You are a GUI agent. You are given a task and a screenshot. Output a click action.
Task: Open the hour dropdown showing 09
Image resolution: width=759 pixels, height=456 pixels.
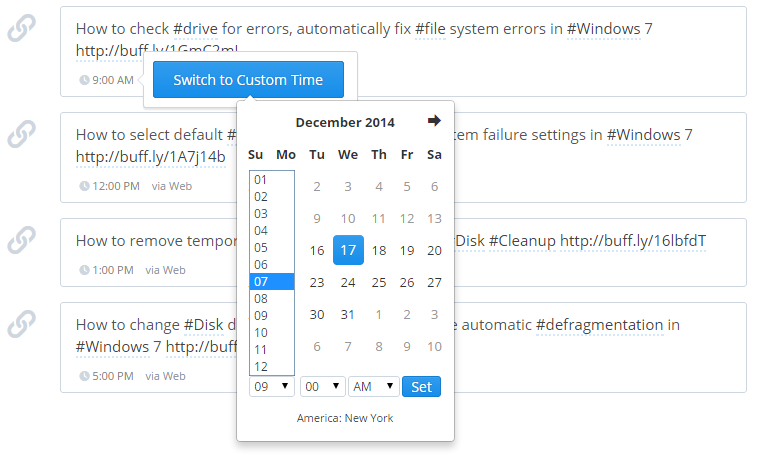[x=272, y=386]
